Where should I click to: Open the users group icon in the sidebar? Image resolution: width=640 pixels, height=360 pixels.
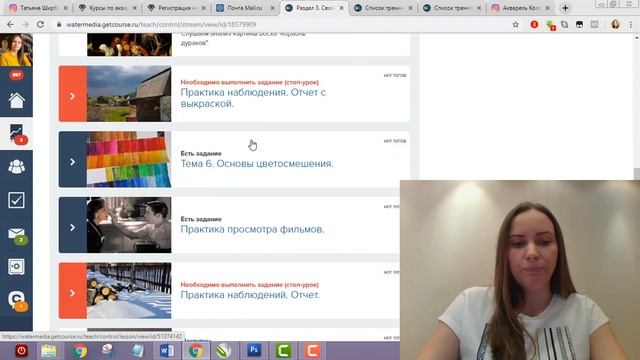point(16,167)
